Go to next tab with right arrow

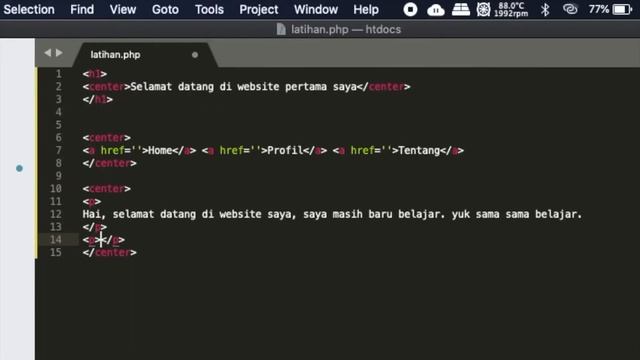(x=59, y=53)
